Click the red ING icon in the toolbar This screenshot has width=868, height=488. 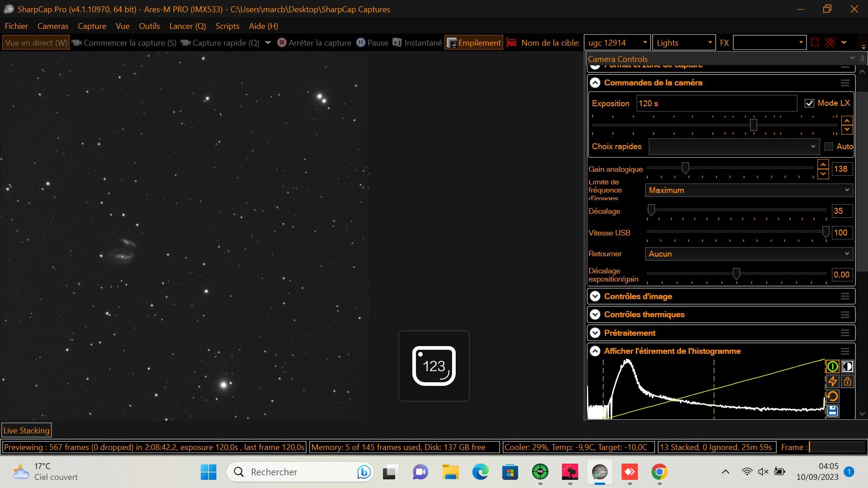[511, 43]
